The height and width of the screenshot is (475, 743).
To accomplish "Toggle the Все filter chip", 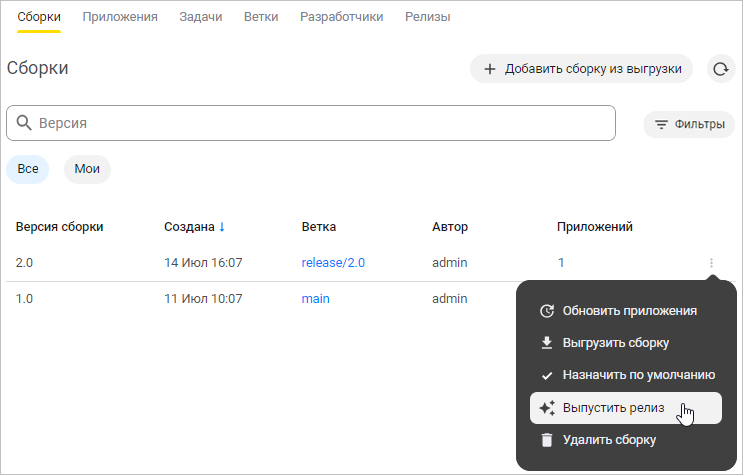I will point(28,169).
